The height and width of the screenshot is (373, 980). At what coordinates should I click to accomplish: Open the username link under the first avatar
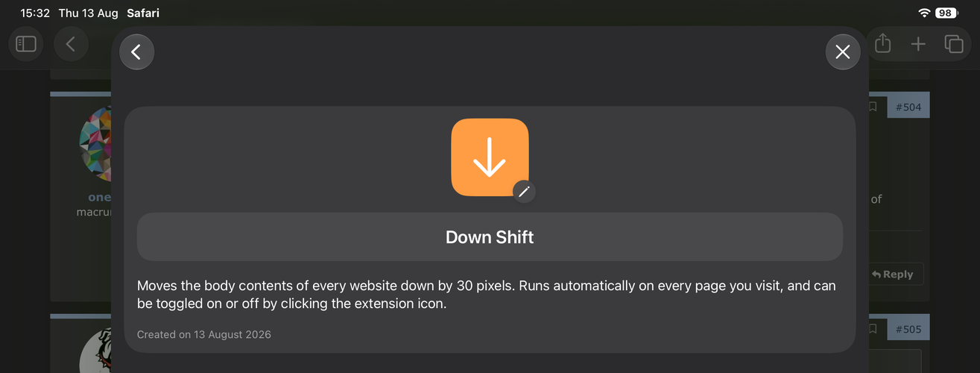point(99,198)
